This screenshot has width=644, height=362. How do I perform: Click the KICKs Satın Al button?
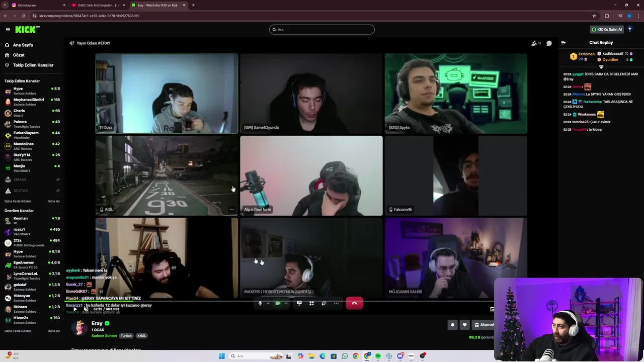(x=607, y=30)
